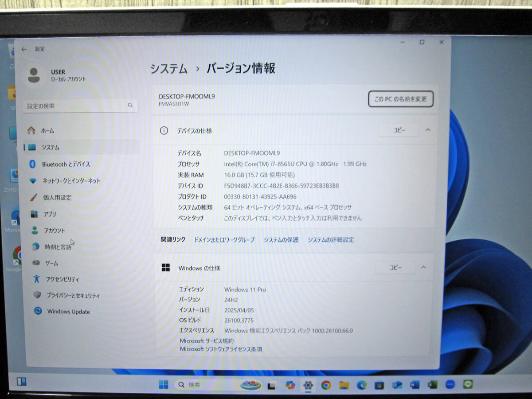Select システム in the settings sidebar

81,147
